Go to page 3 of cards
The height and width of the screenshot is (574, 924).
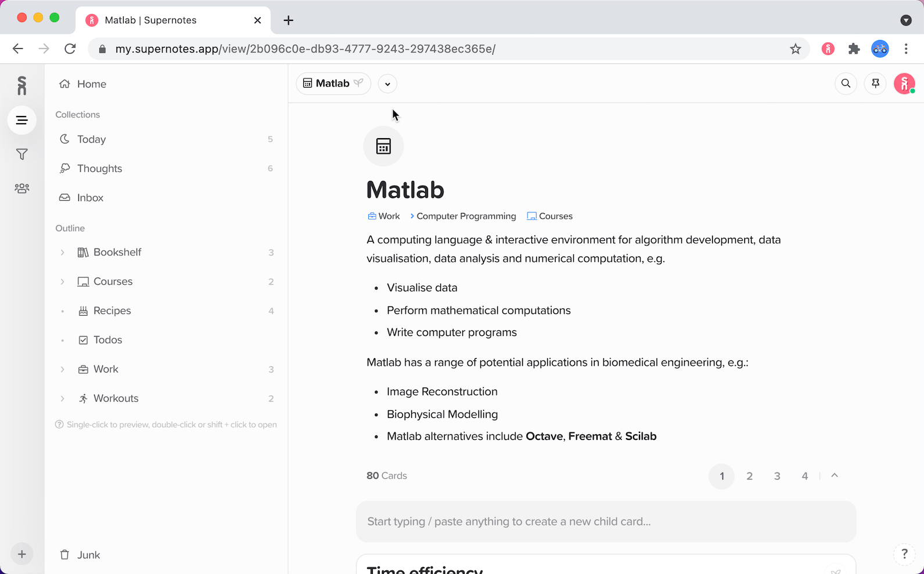click(777, 476)
